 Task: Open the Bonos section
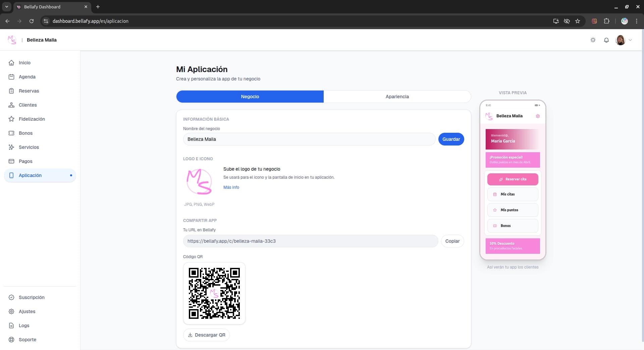25,133
